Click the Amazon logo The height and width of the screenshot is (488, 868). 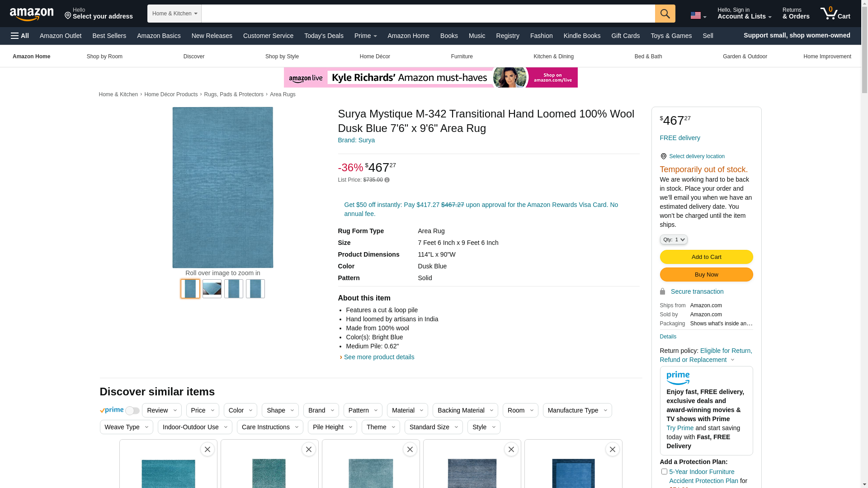click(32, 14)
